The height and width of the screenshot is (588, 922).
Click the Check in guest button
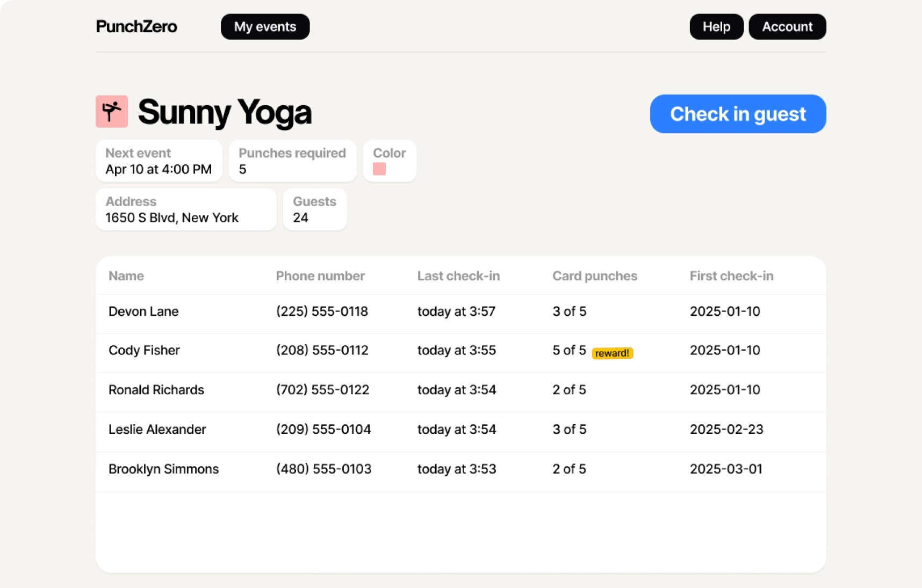point(738,114)
